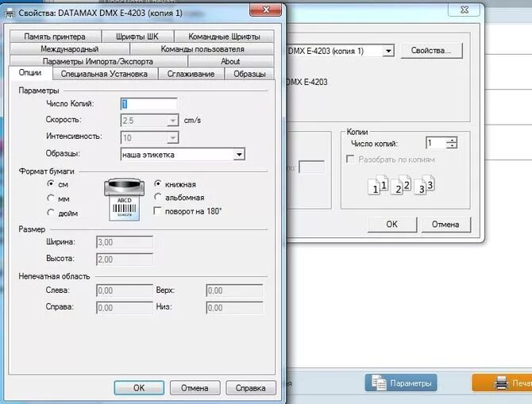Decrease Число копий with the down arrow
Image resolution: width=532 pixels, height=404 pixels.
pos(452,145)
